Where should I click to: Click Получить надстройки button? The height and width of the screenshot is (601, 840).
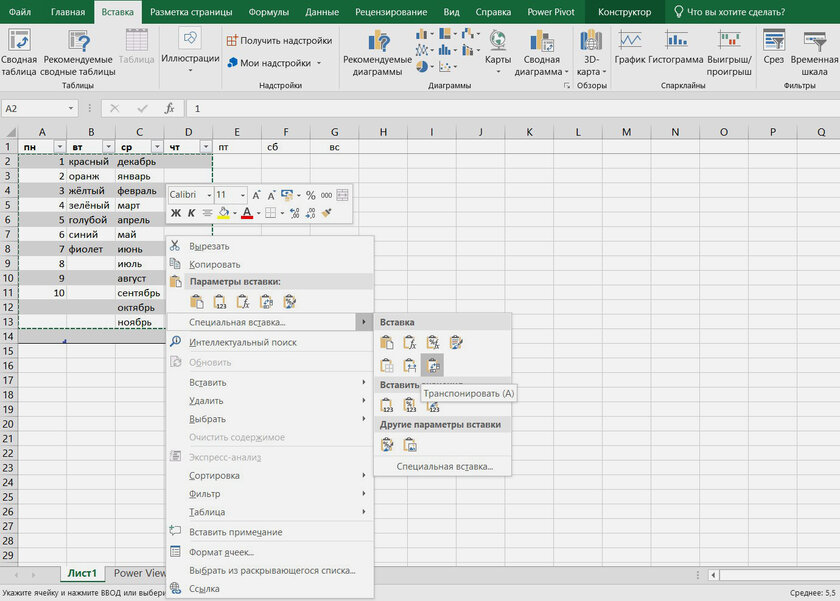[x=279, y=40]
